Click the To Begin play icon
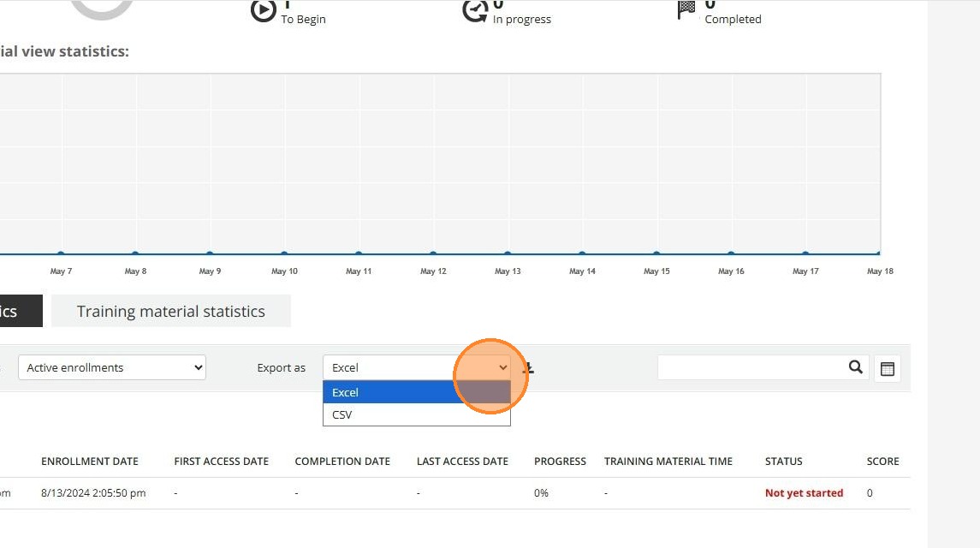The height and width of the screenshot is (548, 980). coord(263,10)
